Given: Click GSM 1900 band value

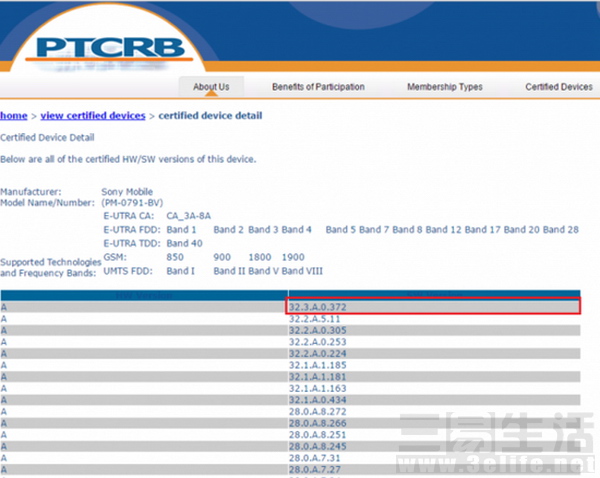Looking at the screenshot, I should click(x=293, y=257).
